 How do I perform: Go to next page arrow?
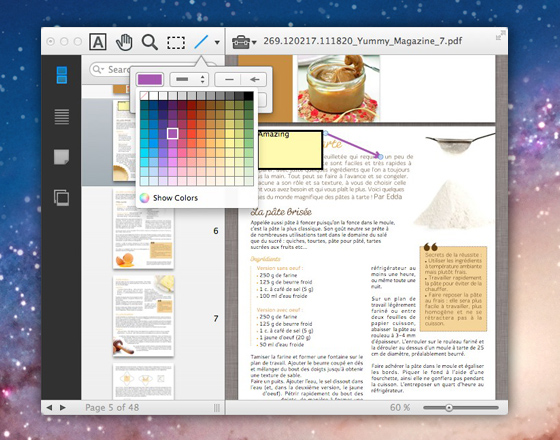pyautogui.click(x=62, y=408)
